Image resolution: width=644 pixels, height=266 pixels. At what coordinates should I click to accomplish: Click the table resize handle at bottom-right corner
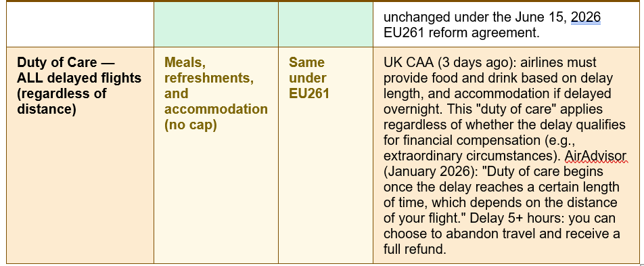point(642,265)
